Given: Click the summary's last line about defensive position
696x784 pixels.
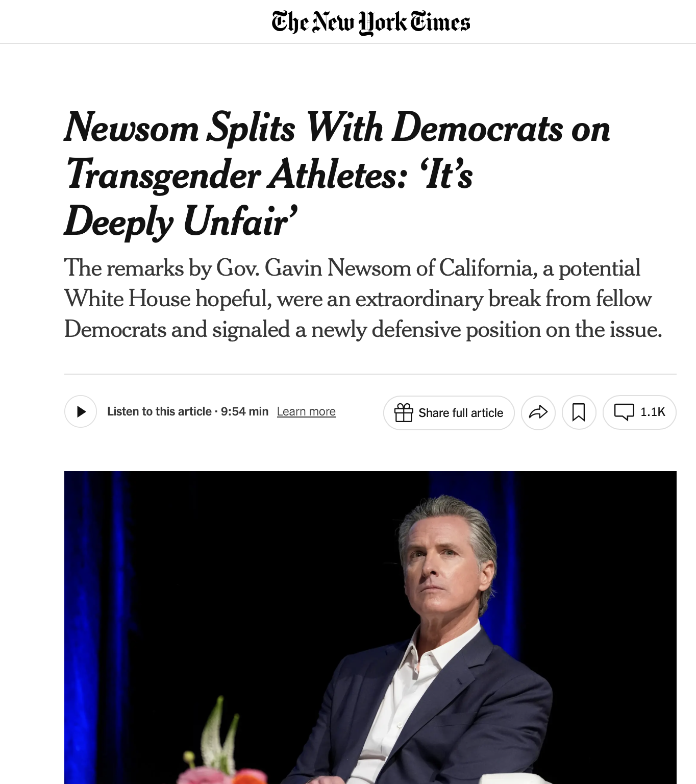Looking at the screenshot, I should point(363,329).
